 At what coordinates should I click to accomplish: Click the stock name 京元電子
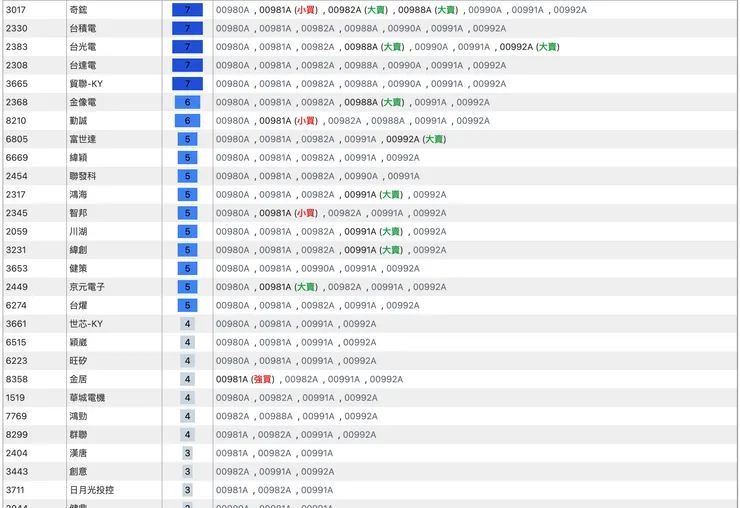87,287
